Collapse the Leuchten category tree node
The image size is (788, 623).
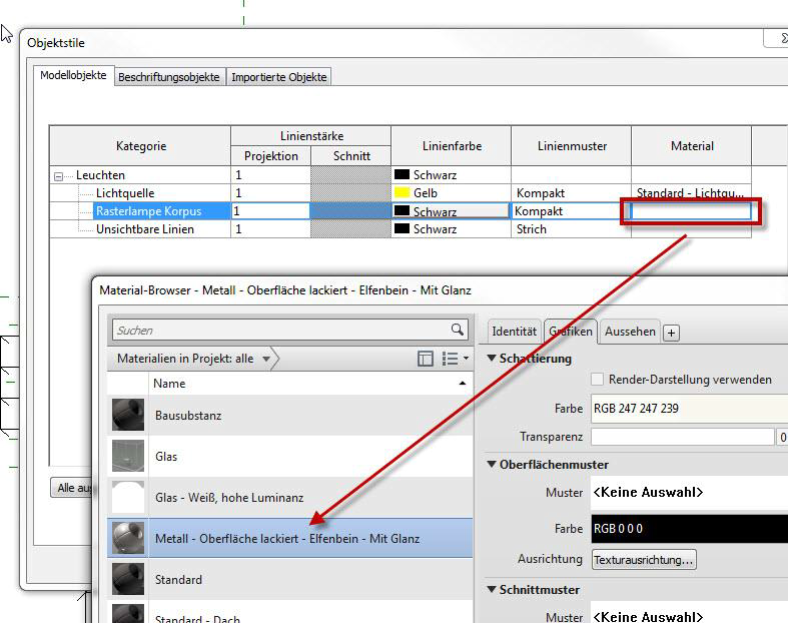tap(58, 176)
